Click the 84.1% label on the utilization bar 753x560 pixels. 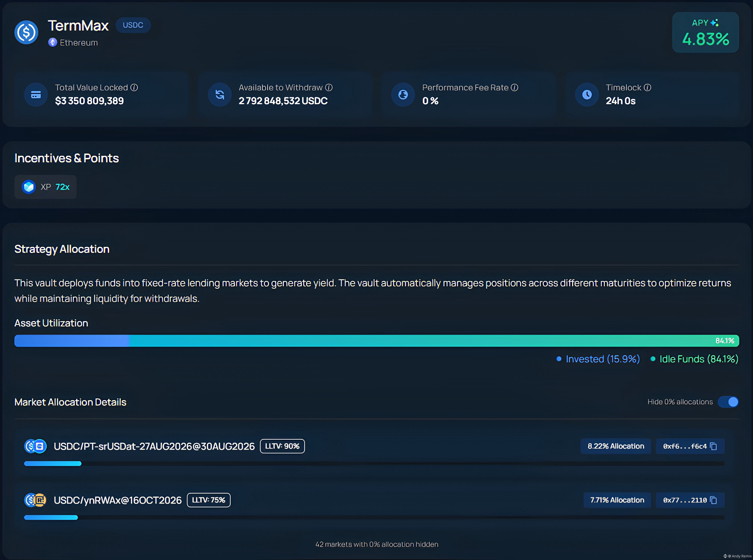point(725,341)
